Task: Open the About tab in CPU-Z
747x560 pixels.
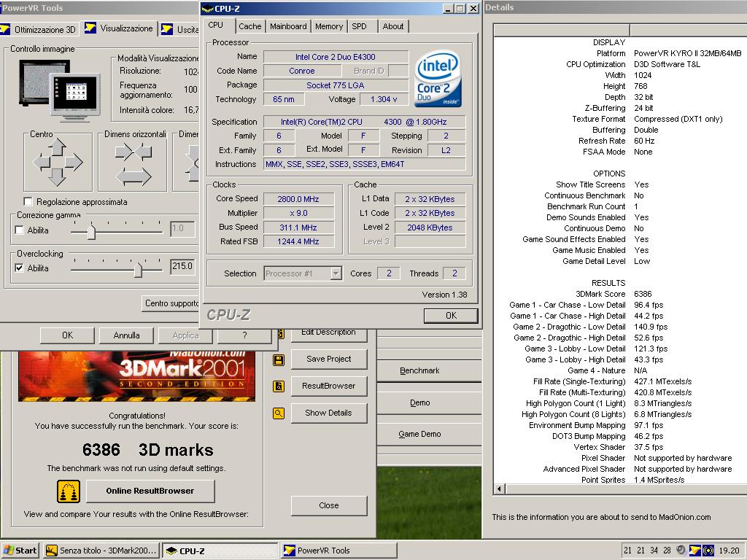Action: pyautogui.click(x=393, y=26)
